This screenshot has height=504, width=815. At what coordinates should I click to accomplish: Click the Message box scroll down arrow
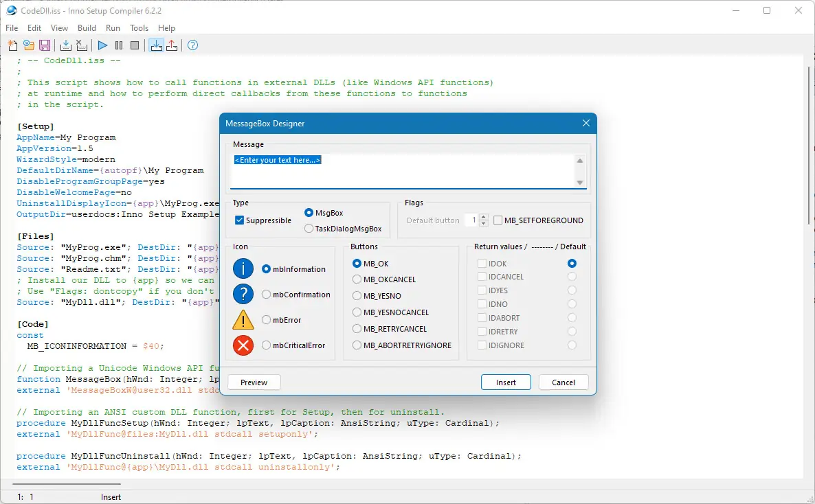click(x=579, y=183)
